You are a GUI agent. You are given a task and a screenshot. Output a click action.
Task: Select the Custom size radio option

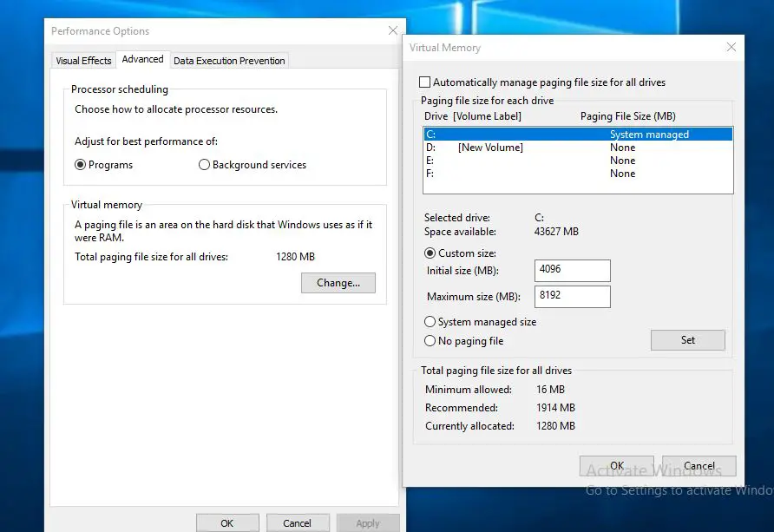430,253
